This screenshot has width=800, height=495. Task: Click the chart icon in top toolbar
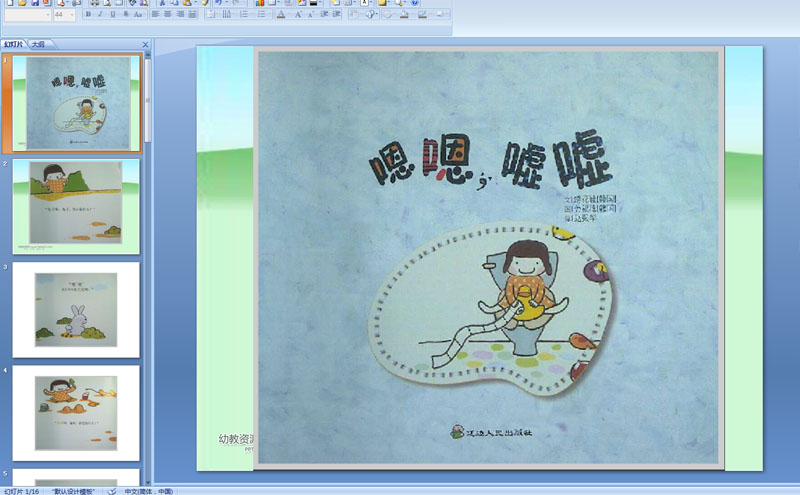click(260, 3)
